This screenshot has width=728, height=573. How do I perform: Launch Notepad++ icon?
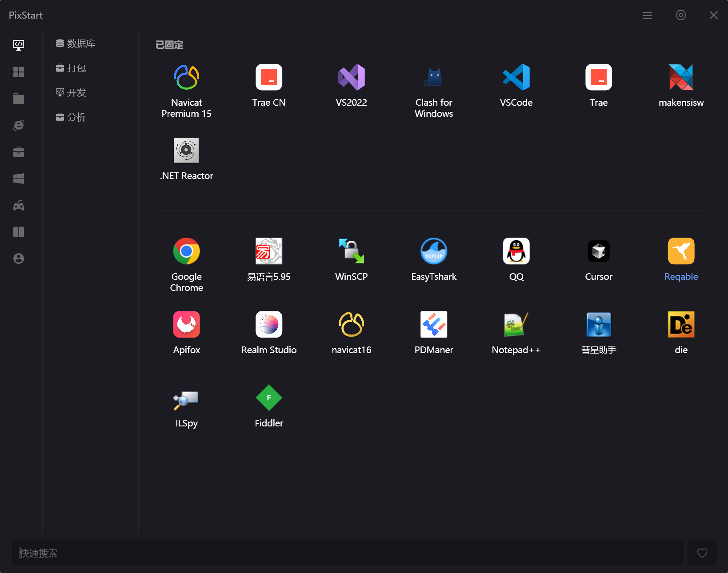pos(516,325)
